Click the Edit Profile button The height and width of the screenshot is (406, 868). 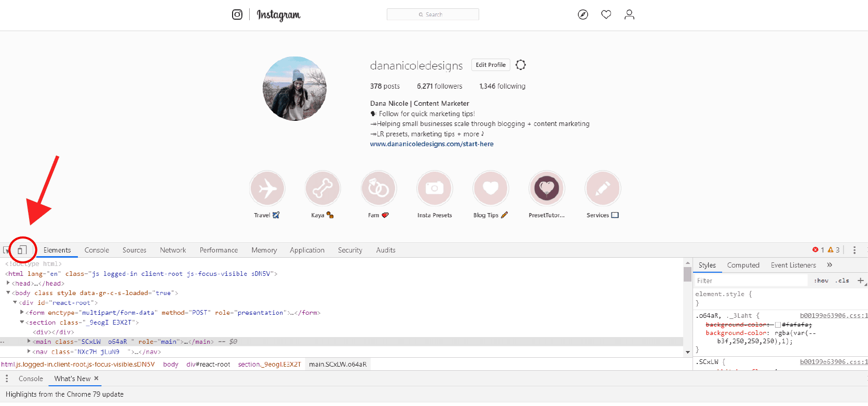point(491,65)
